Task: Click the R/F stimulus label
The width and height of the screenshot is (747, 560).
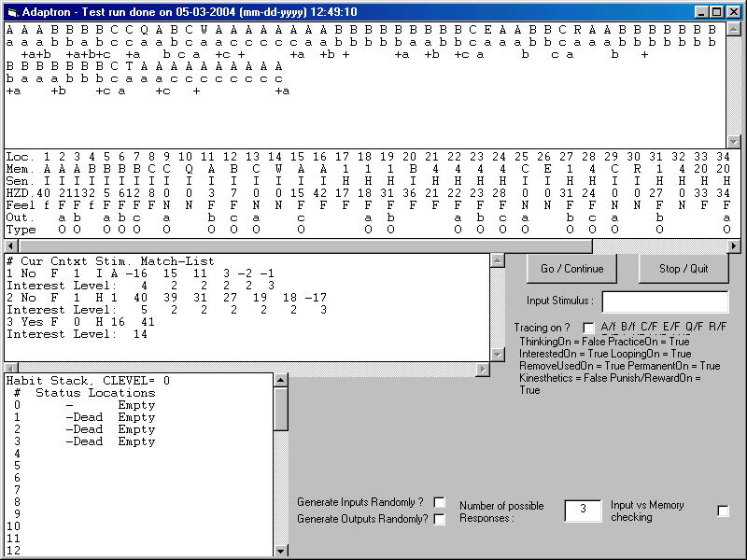Action: 717,327
